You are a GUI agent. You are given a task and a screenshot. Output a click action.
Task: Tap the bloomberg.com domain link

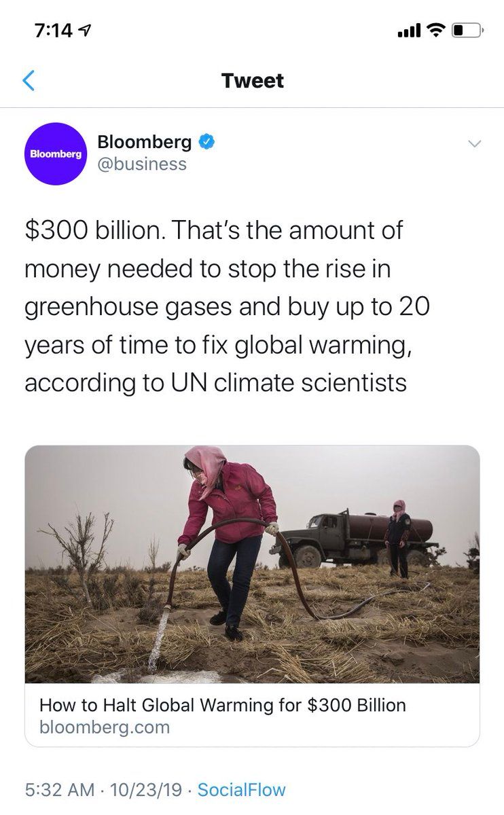[x=104, y=727]
